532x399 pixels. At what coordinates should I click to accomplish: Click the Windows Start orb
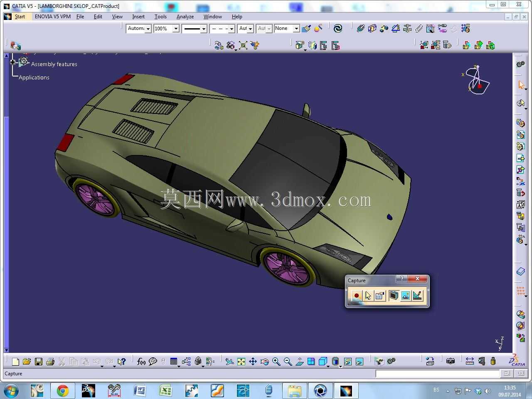[x=11, y=391]
